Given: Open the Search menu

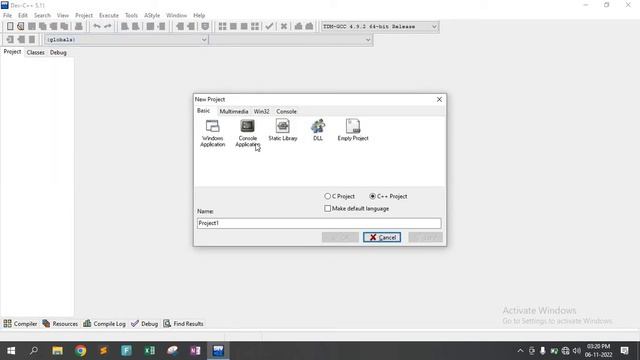Looking at the screenshot, I should point(42,15).
